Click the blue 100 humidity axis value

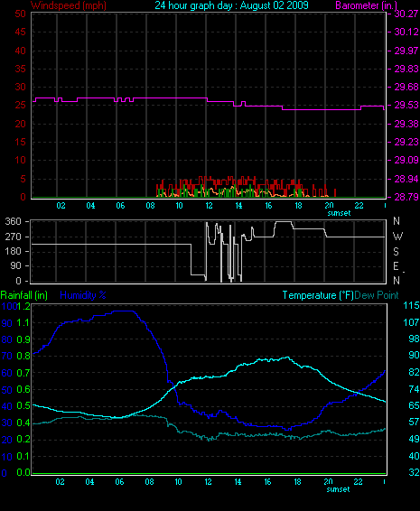coord(9,306)
